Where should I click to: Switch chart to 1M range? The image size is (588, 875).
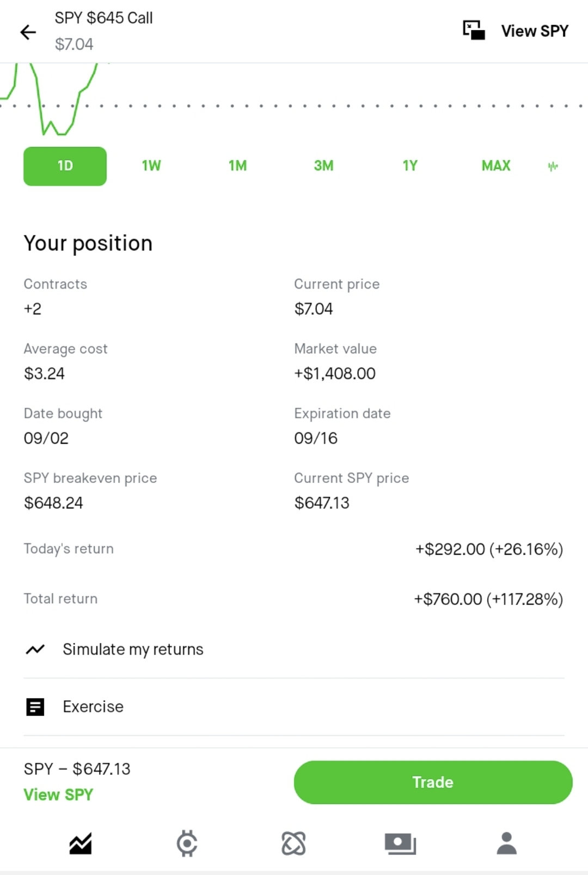[x=237, y=166]
